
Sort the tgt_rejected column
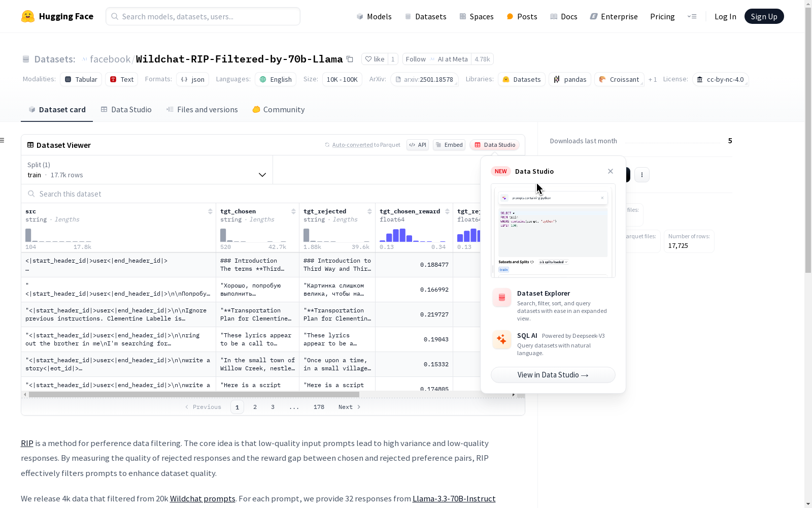(369, 211)
